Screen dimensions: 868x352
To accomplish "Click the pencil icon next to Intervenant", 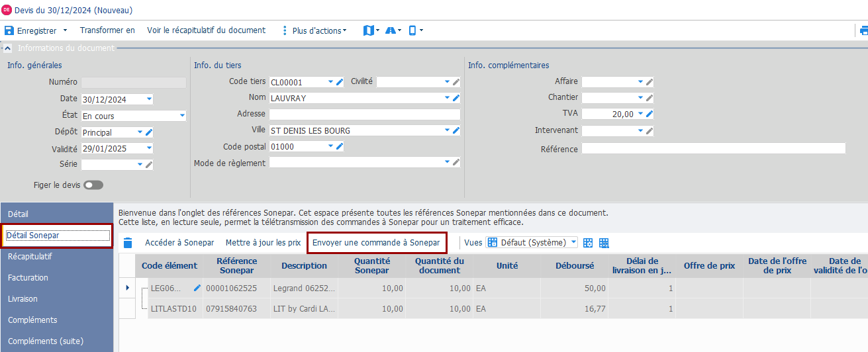I will [650, 131].
